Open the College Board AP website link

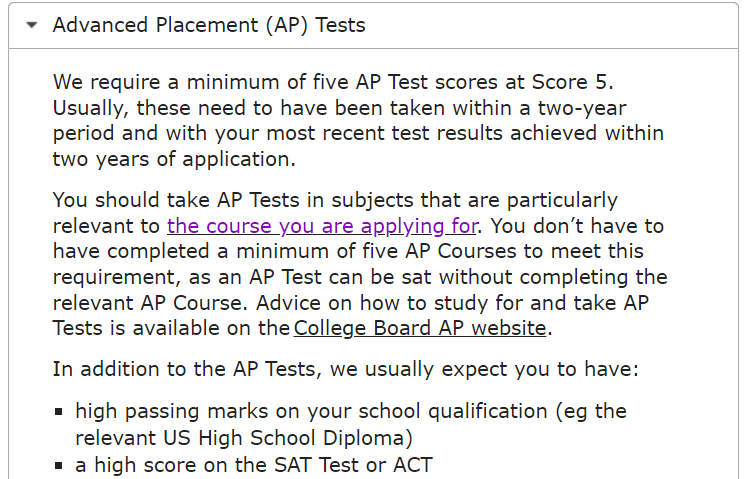pyautogui.click(x=420, y=328)
